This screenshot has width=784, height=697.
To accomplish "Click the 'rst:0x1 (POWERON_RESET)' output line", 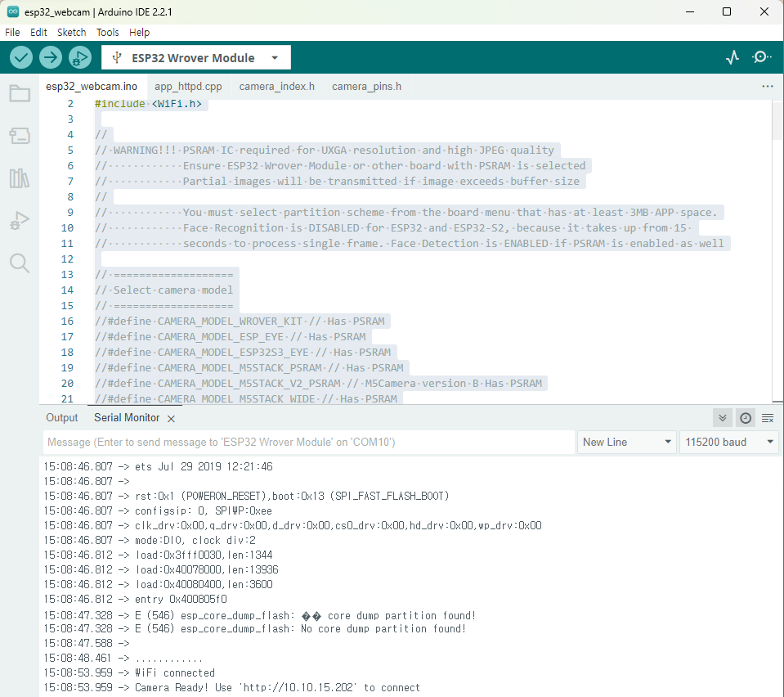I will pyautogui.click(x=247, y=496).
